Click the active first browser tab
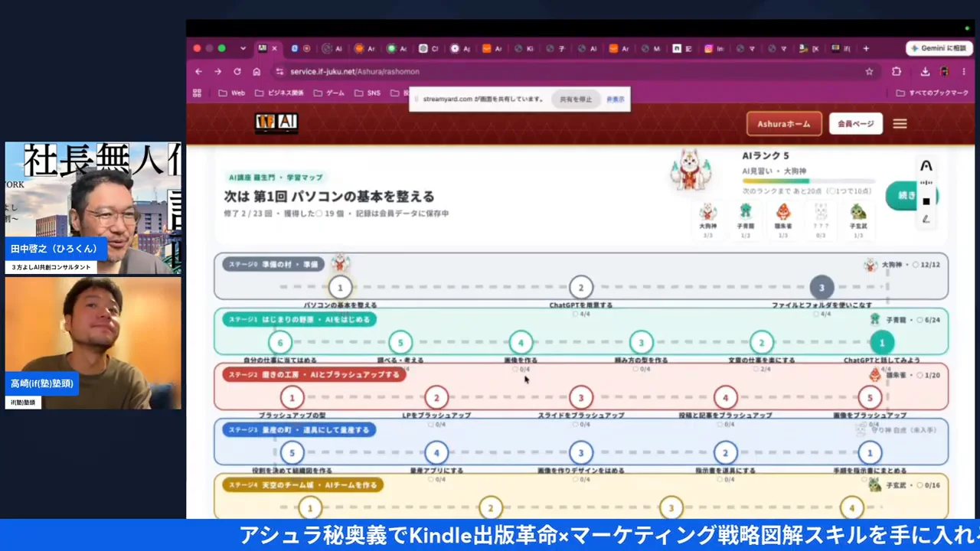980x551 pixels. pyautogui.click(x=267, y=48)
